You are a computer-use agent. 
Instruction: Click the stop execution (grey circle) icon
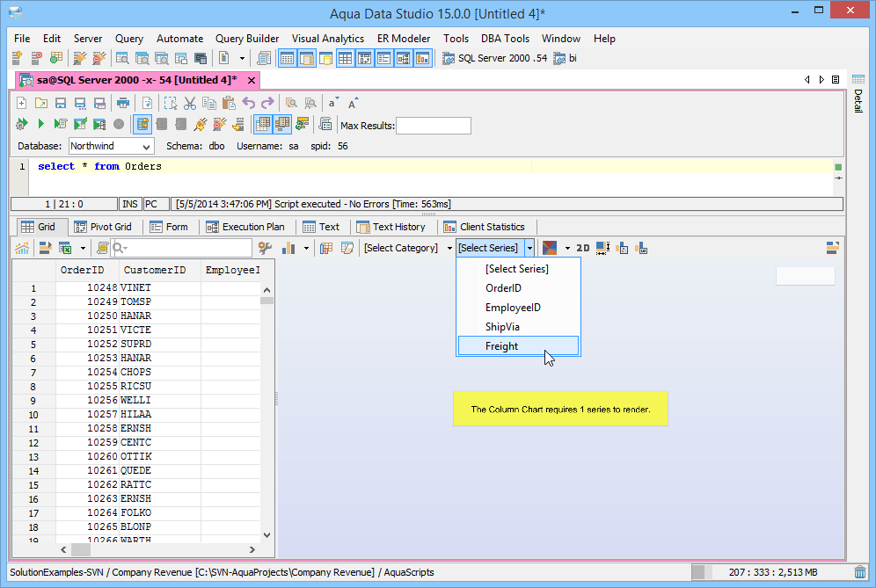(119, 124)
